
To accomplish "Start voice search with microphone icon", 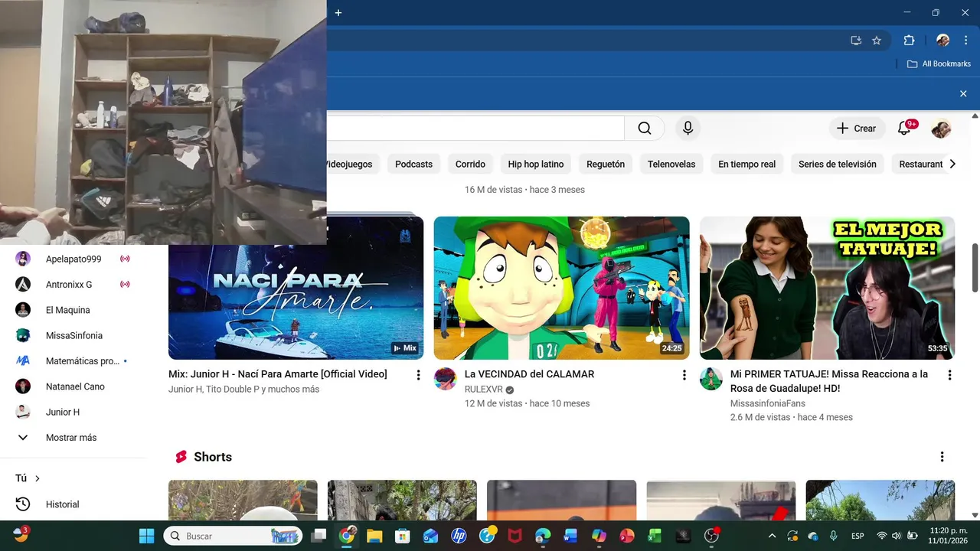I will tap(688, 129).
